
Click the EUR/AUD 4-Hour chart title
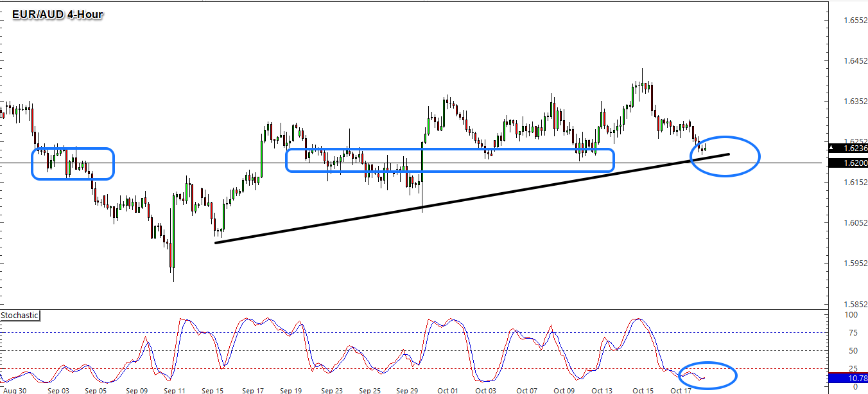pos(58,13)
